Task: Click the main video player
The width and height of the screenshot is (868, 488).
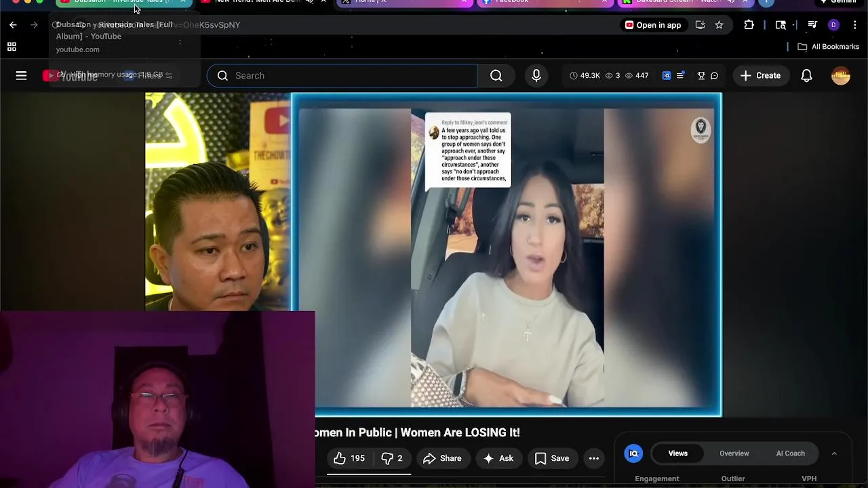Action: tap(507, 256)
